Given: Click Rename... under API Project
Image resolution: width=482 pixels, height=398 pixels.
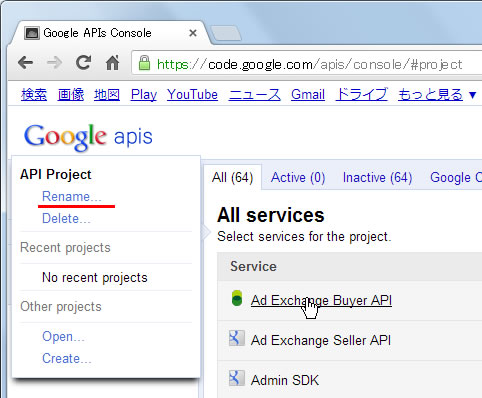Looking at the screenshot, I should click(72, 196).
